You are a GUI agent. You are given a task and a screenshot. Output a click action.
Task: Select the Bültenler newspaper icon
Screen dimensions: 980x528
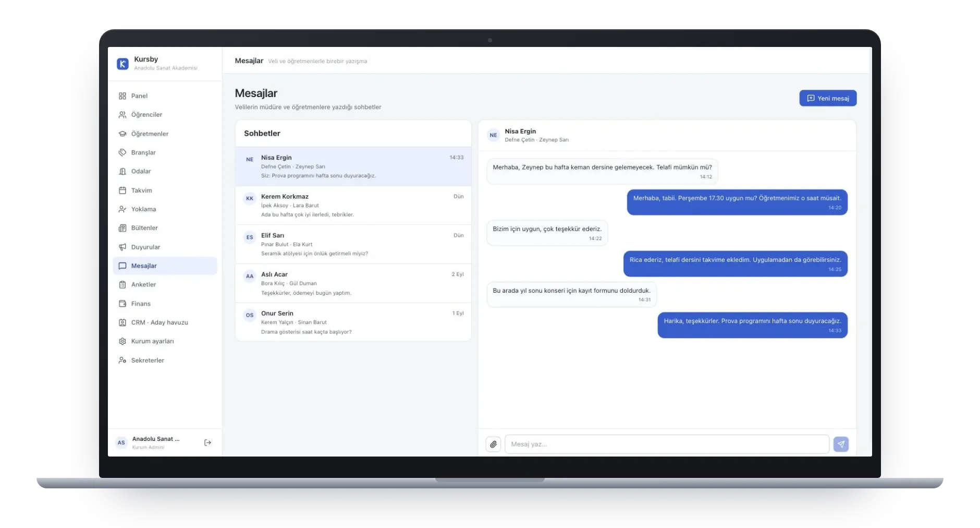tap(123, 228)
